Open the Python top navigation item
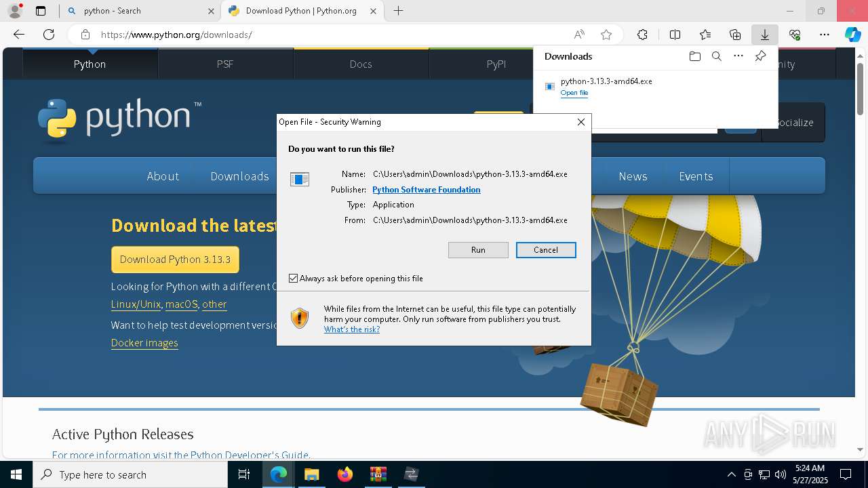 (x=90, y=64)
